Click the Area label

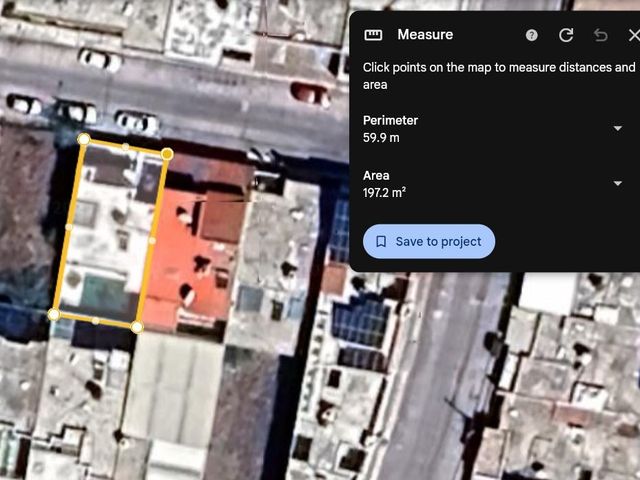[376, 176]
